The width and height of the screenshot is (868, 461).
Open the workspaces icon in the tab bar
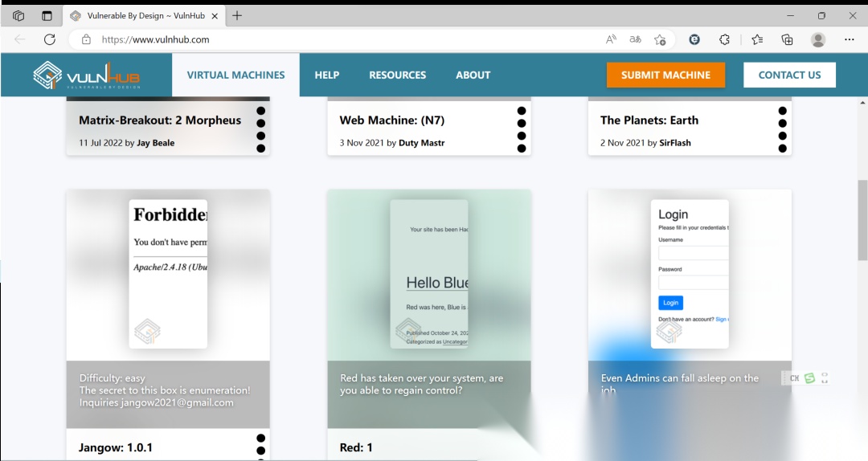tap(18, 15)
